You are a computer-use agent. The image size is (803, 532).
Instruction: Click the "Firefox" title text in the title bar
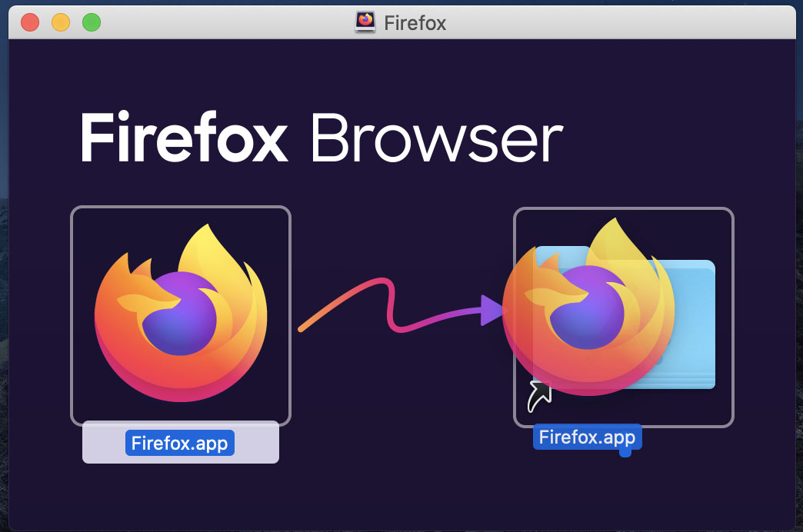pyautogui.click(x=415, y=22)
